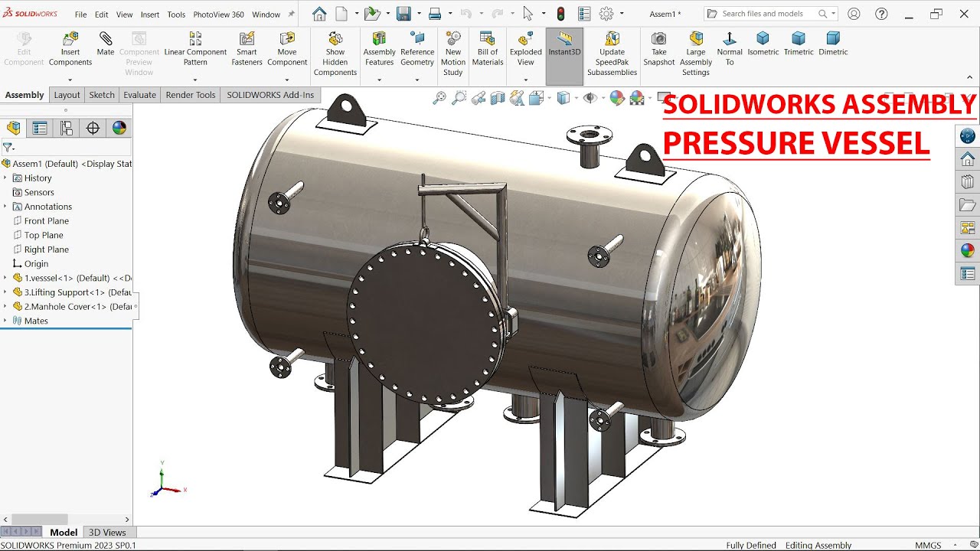
Task: Expand the History tree node
Action: pos(5,178)
